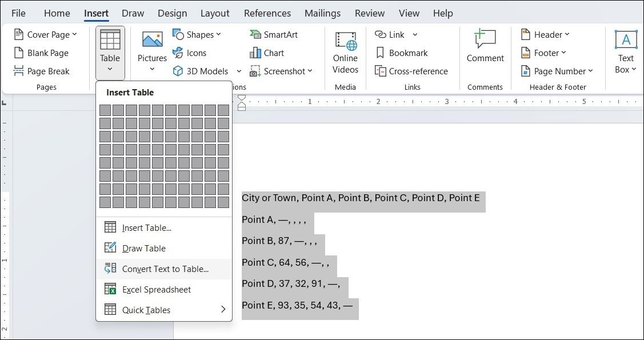
Task: Click the Cover Page icon
Action: tap(18, 34)
